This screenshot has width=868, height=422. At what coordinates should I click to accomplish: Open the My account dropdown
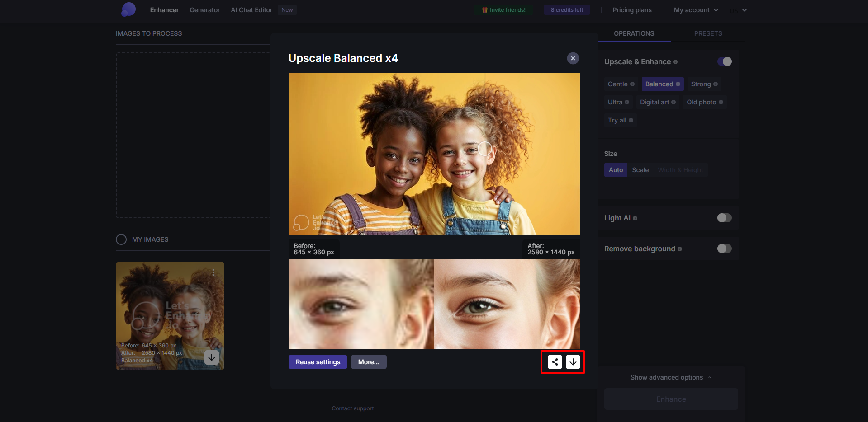(695, 9)
